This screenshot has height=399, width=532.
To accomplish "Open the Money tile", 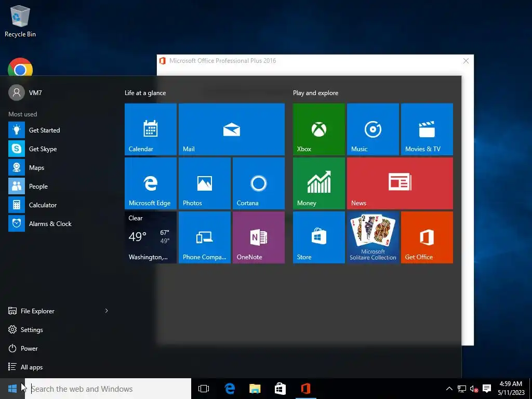I will click(318, 183).
